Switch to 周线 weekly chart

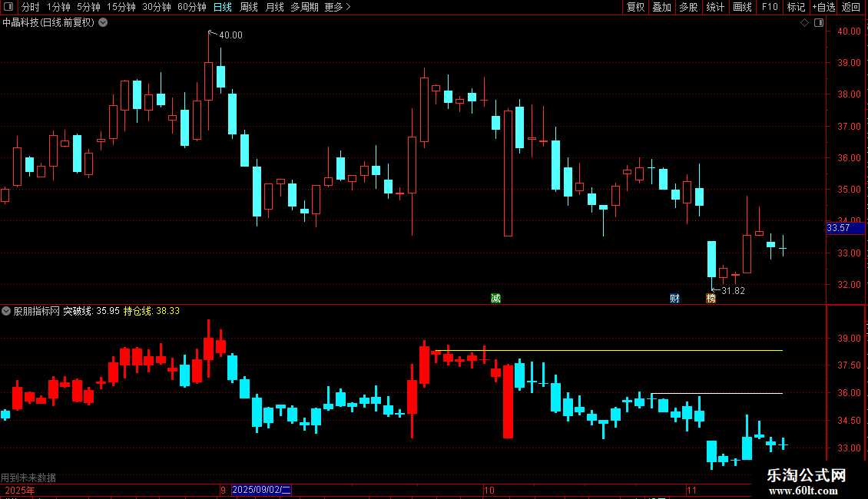point(249,7)
